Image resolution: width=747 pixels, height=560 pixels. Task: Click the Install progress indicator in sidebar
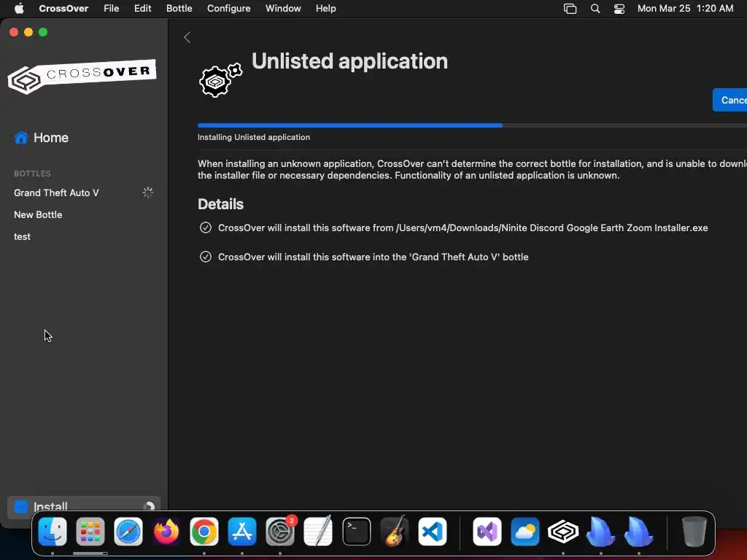(149, 506)
